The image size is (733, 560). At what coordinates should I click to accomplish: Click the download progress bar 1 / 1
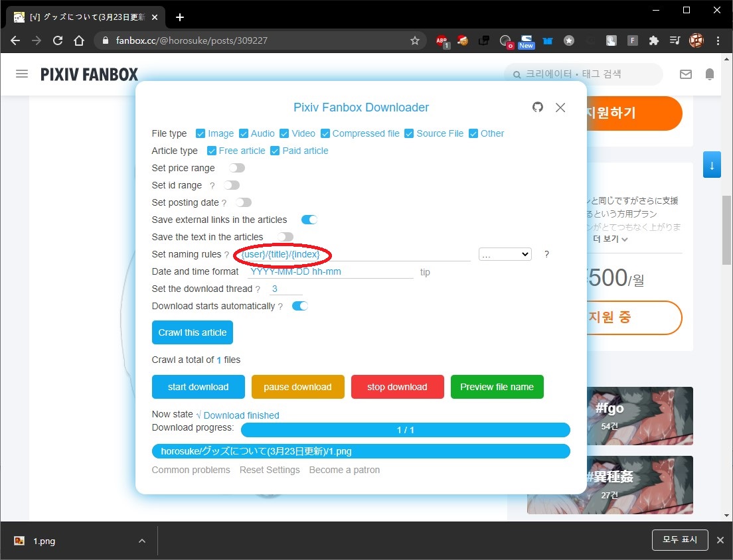click(x=405, y=430)
